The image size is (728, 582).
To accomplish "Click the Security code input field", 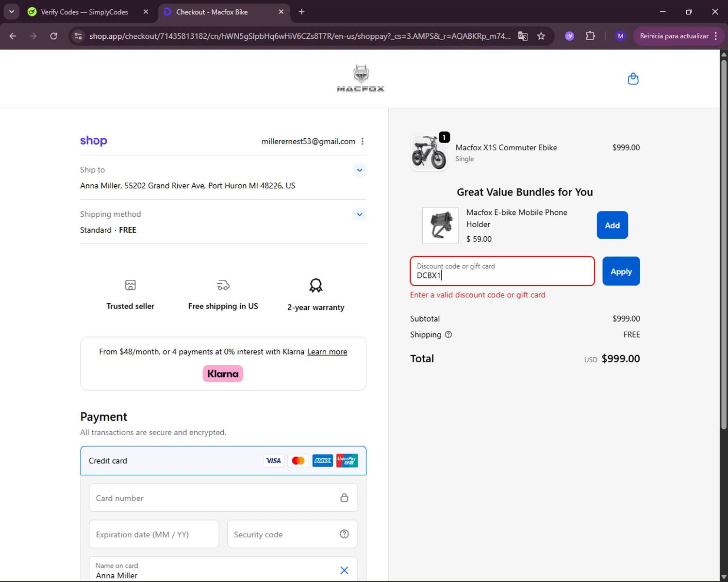I will (292, 534).
